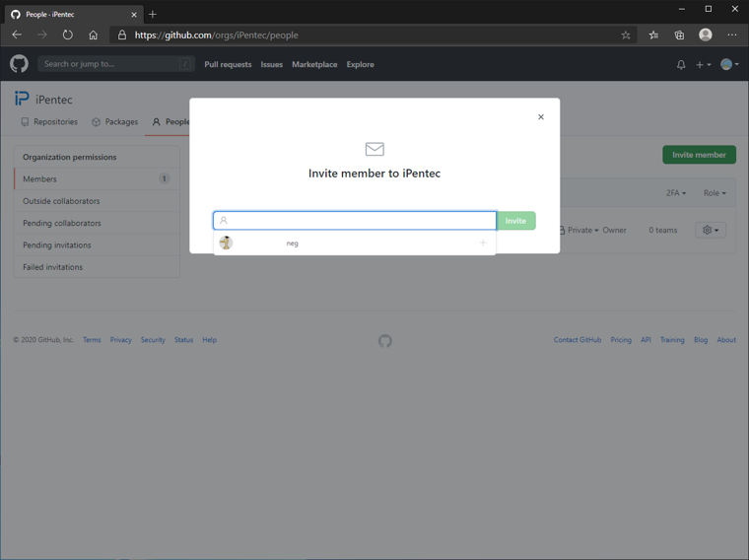This screenshot has width=749, height=560.
Task: Open browser home page icon
Action: click(x=94, y=35)
